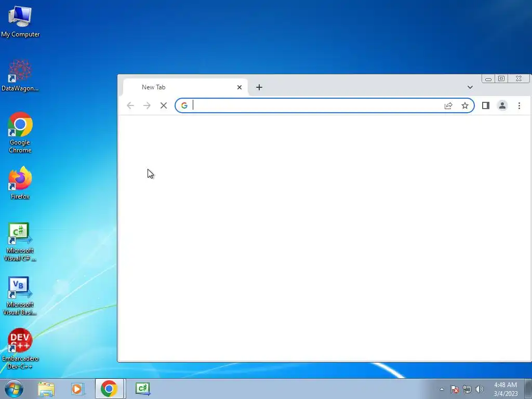Minimize the Chrome window
532x399 pixels.
[x=488, y=79]
